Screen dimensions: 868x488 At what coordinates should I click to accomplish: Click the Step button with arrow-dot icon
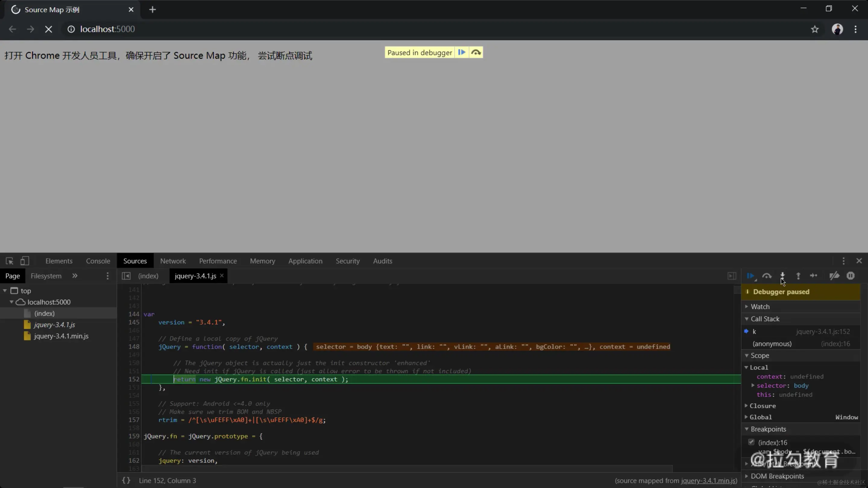click(x=814, y=276)
